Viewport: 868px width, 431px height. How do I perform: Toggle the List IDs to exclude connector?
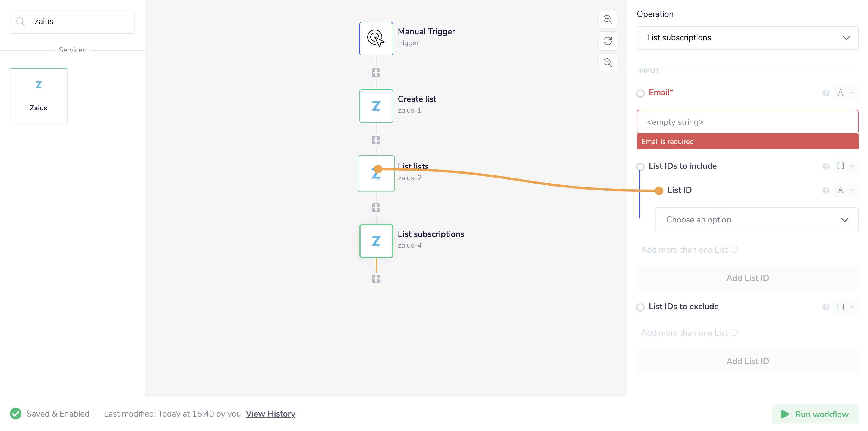click(640, 307)
